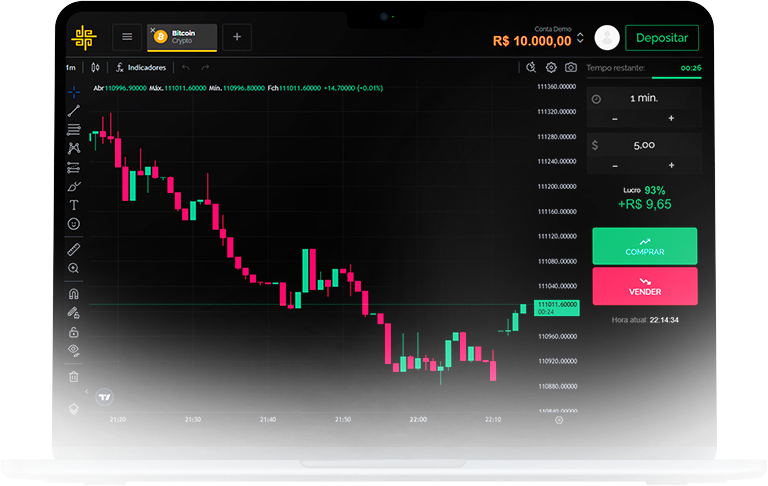Open chart settings gear icon

tap(551, 67)
